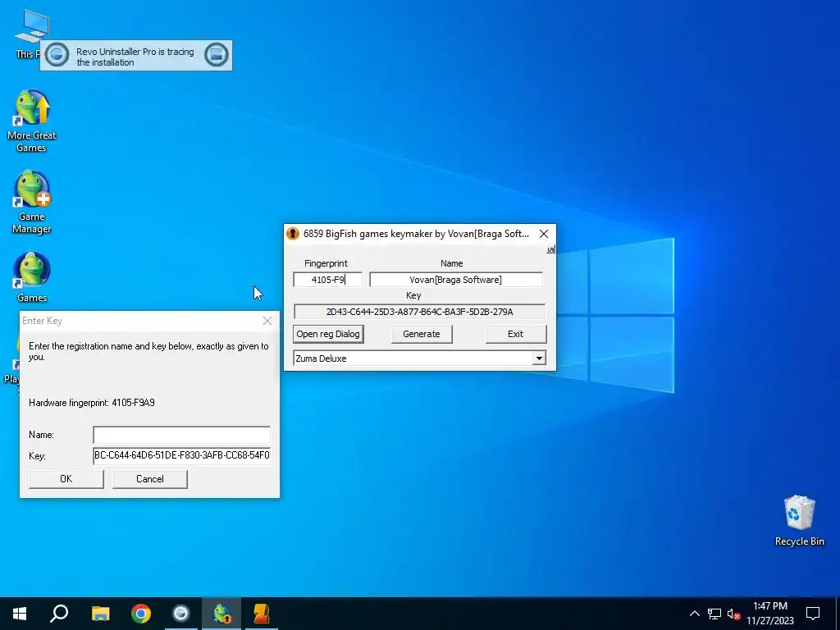Select the Recycle Bin desktop icon
Viewport: 840px width, 630px height.
pyautogui.click(x=799, y=521)
